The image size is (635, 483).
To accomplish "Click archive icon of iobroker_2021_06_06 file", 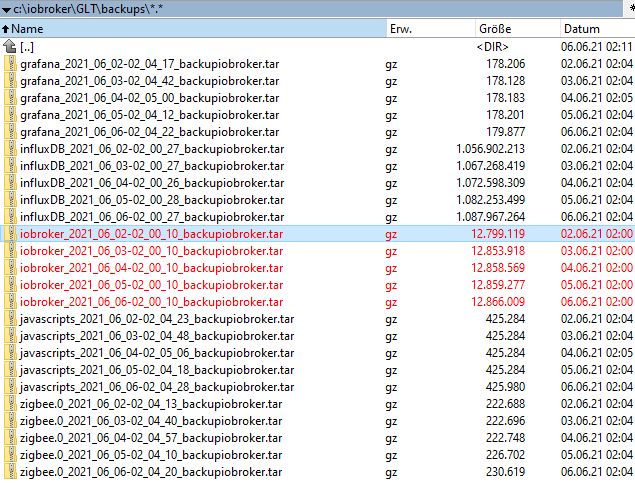I will pos(10,302).
